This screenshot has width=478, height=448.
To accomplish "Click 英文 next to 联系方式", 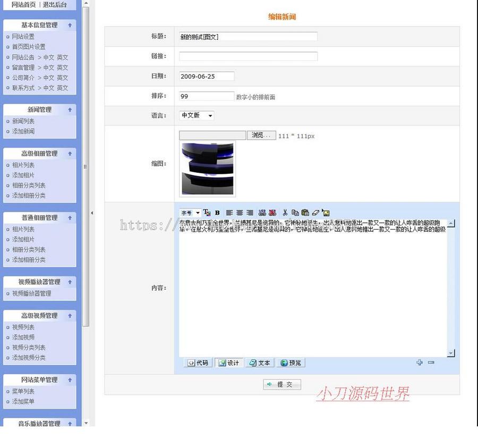I will pos(62,88).
